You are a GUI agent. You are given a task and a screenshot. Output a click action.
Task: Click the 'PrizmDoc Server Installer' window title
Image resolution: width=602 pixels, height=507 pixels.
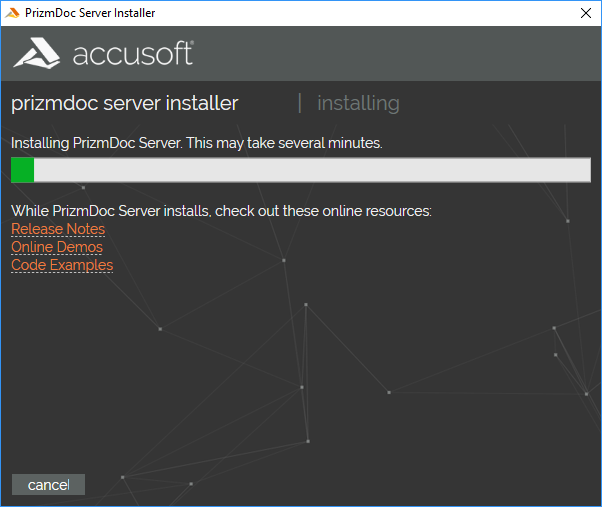click(90, 13)
